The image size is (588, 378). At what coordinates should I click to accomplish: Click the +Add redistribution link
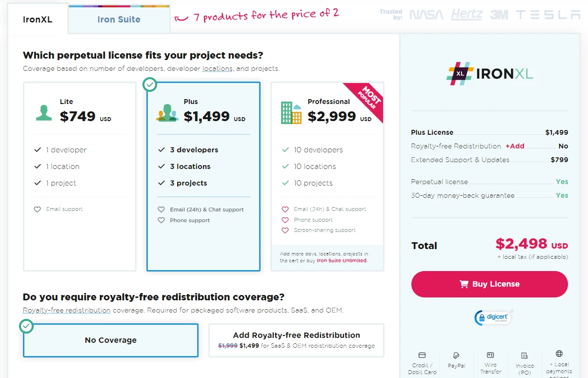(515, 146)
